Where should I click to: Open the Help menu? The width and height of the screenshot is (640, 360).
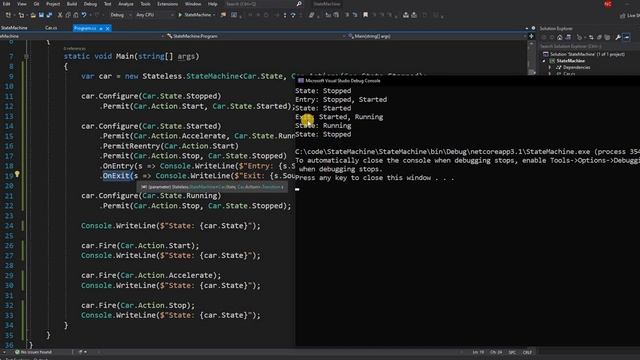click(213, 4)
